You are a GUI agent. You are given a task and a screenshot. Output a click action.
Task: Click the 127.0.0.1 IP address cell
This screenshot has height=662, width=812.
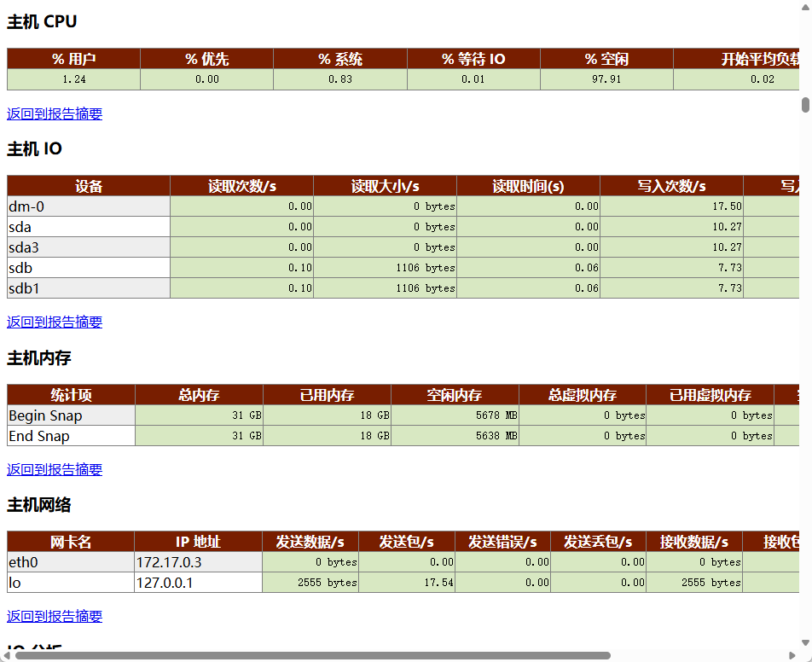coord(198,583)
